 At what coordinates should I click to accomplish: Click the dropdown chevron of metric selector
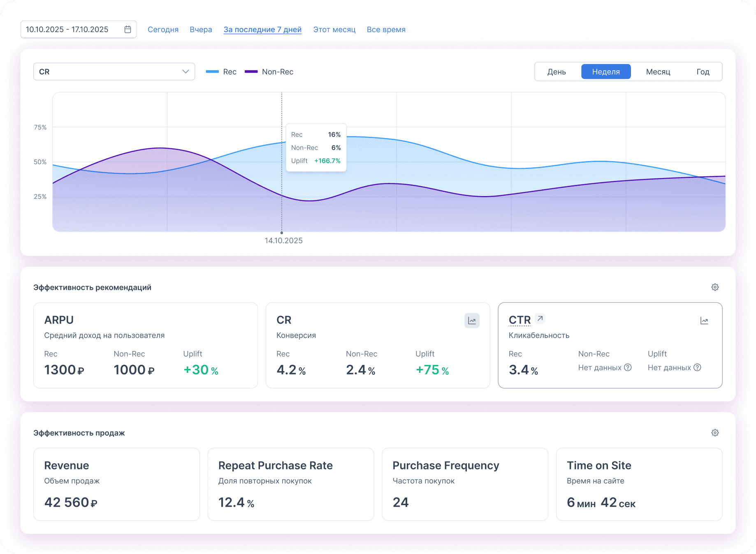(186, 72)
